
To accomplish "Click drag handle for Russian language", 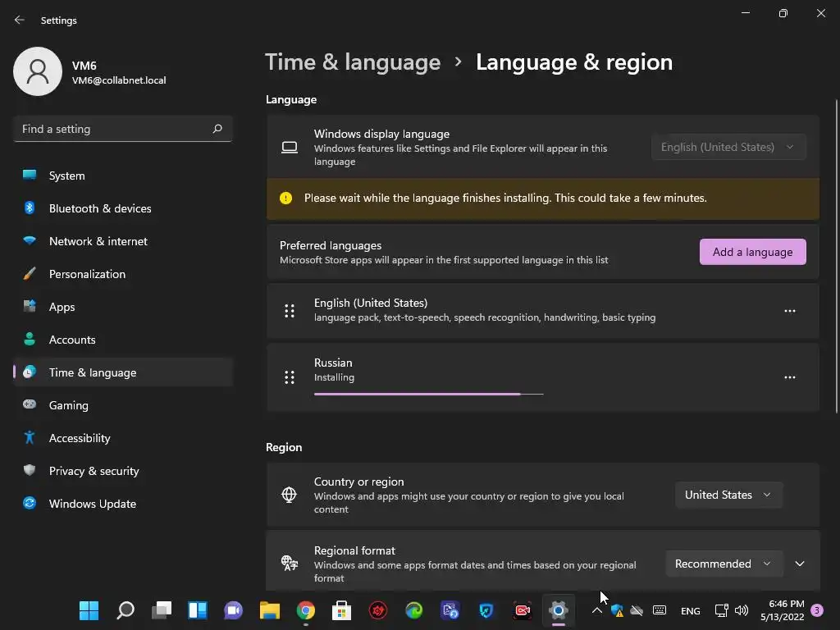I will point(290,377).
